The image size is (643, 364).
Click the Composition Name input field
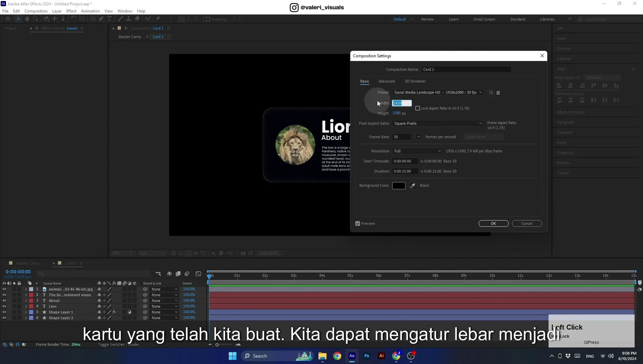(x=466, y=70)
